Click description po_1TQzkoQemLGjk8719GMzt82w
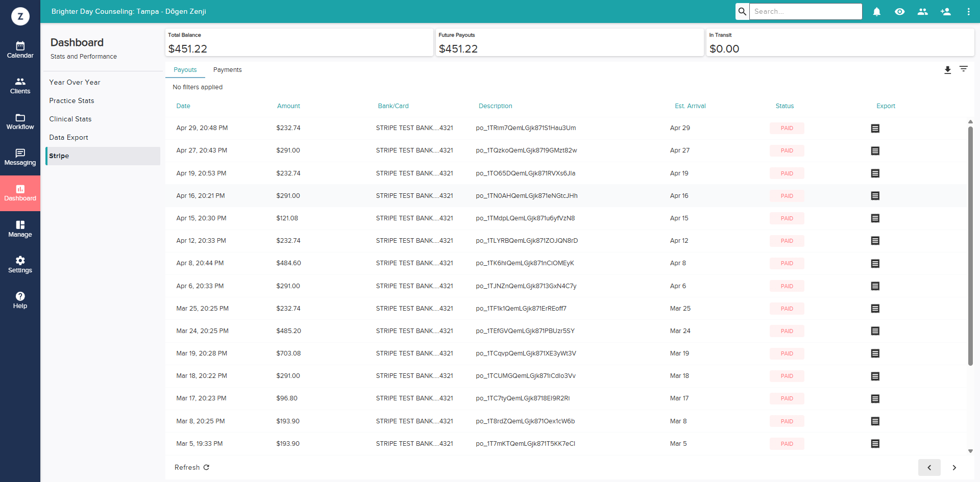The width and height of the screenshot is (980, 482). (x=526, y=150)
